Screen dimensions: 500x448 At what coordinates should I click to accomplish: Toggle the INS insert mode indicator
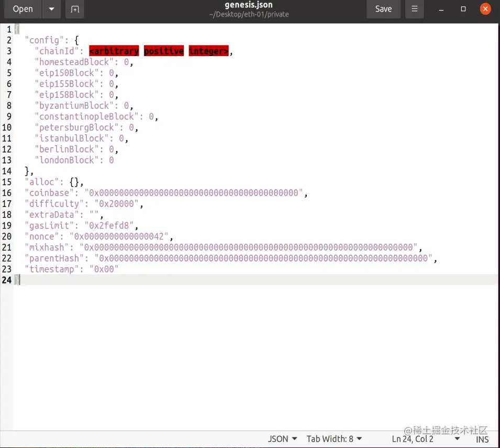[x=482, y=440]
